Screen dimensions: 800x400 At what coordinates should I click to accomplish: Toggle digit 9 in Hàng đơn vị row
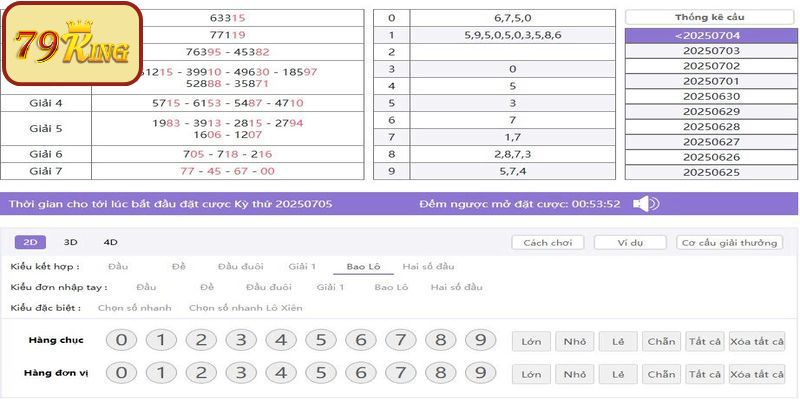point(480,373)
